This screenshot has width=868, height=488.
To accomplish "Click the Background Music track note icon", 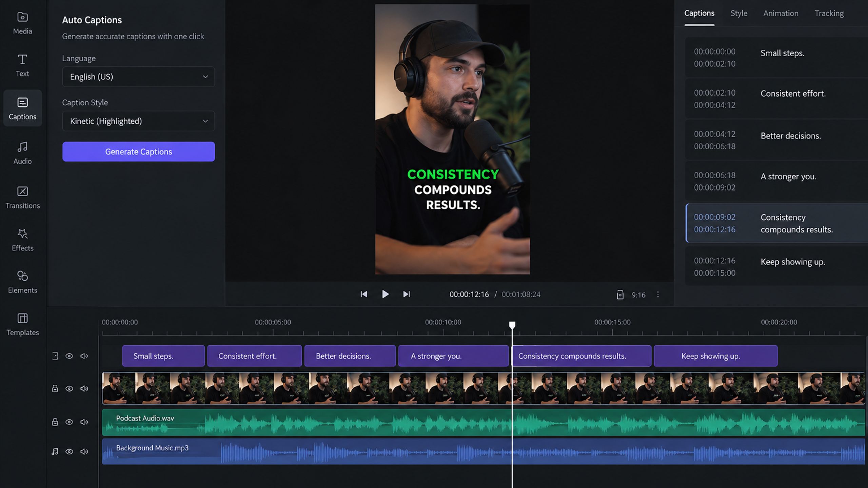I will click(x=55, y=451).
